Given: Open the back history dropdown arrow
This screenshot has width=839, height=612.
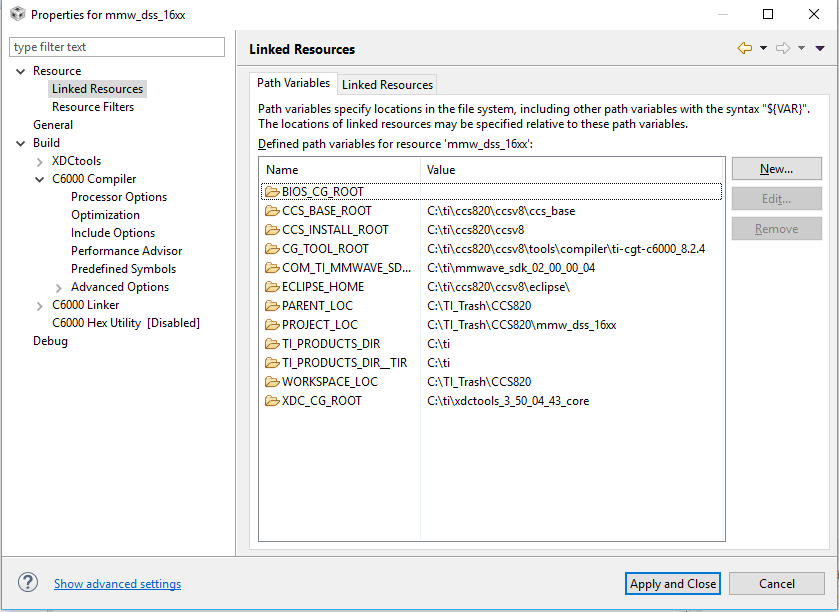Looking at the screenshot, I should pyautogui.click(x=763, y=48).
